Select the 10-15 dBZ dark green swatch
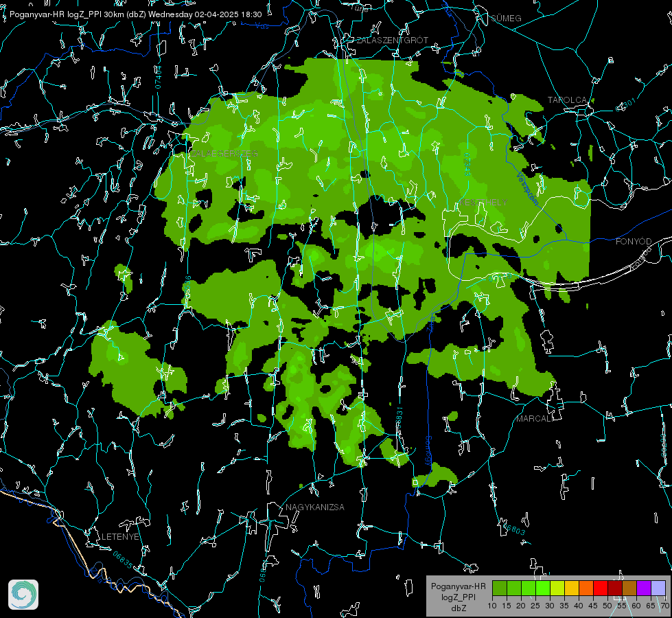The height and width of the screenshot is (618, 672). 500,588
